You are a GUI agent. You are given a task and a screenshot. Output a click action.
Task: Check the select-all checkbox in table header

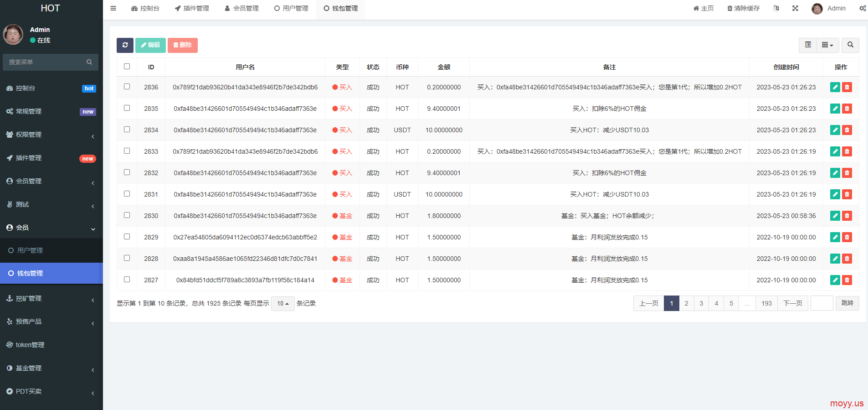127,67
